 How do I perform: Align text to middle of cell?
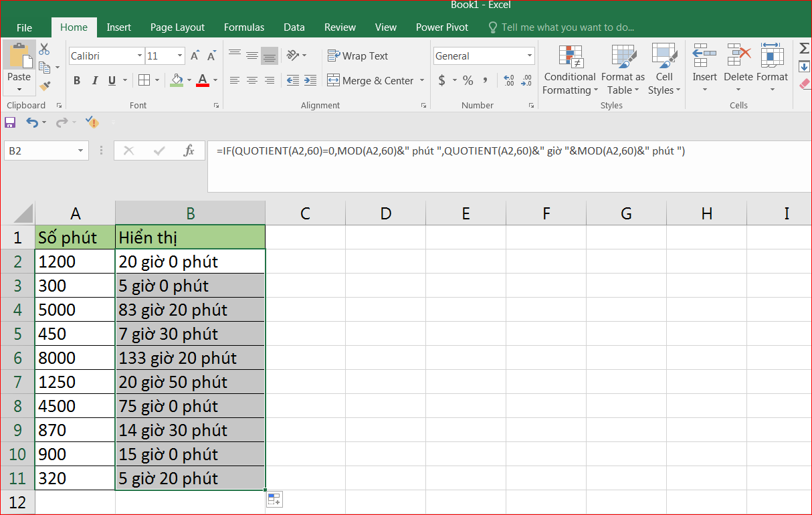[252, 56]
